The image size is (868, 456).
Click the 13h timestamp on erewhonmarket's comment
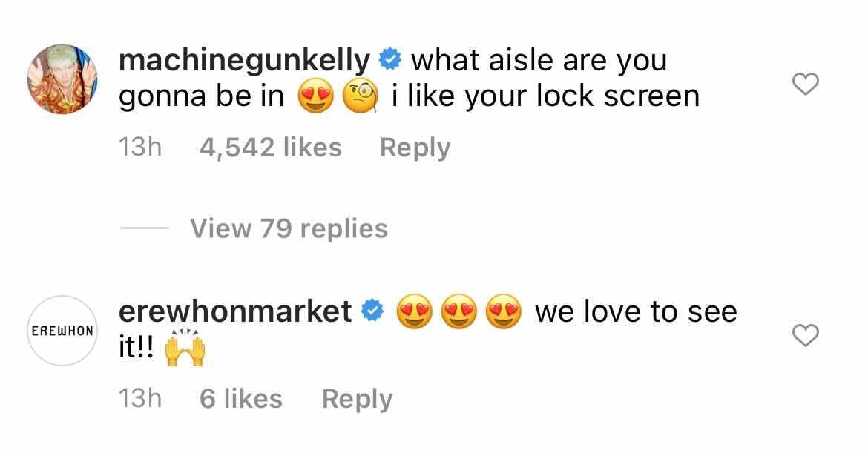(141, 398)
